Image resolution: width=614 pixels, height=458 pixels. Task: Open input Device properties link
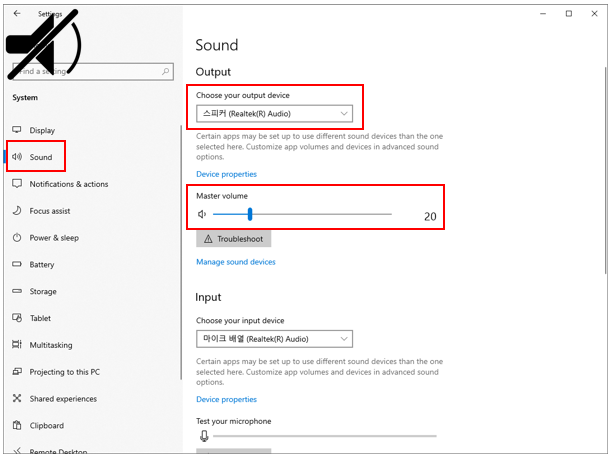(x=226, y=399)
